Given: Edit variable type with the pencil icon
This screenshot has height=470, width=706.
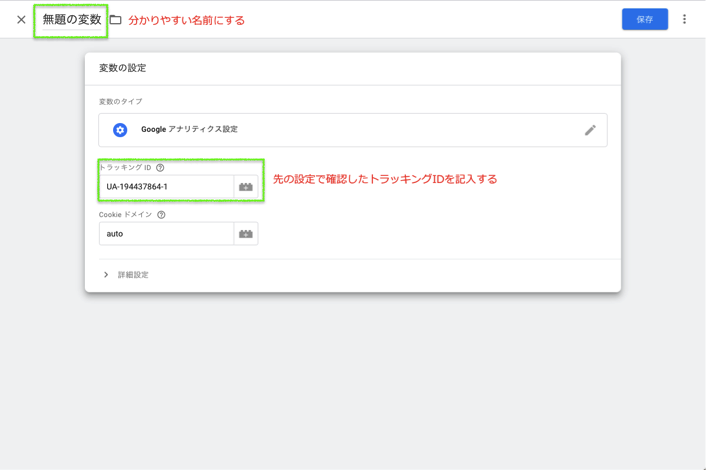Looking at the screenshot, I should coord(590,130).
